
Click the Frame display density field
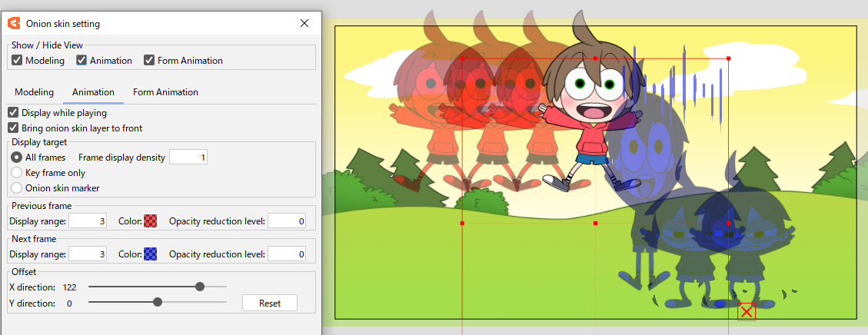pyautogui.click(x=188, y=158)
